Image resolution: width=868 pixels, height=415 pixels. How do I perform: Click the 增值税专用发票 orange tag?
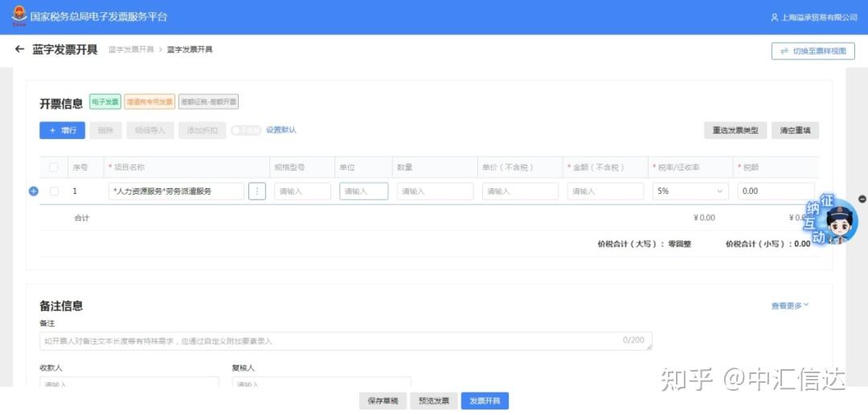(x=149, y=102)
